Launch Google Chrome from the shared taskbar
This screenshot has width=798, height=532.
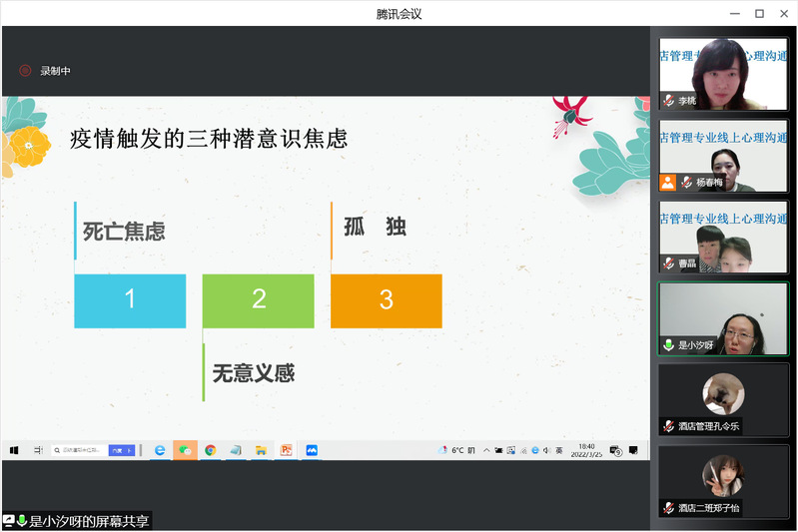coord(210,450)
